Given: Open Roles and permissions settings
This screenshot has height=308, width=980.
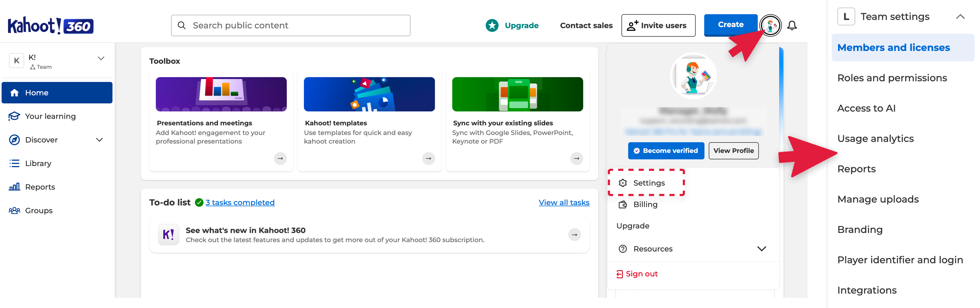Looking at the screenshot, I should tap(892, 78).
